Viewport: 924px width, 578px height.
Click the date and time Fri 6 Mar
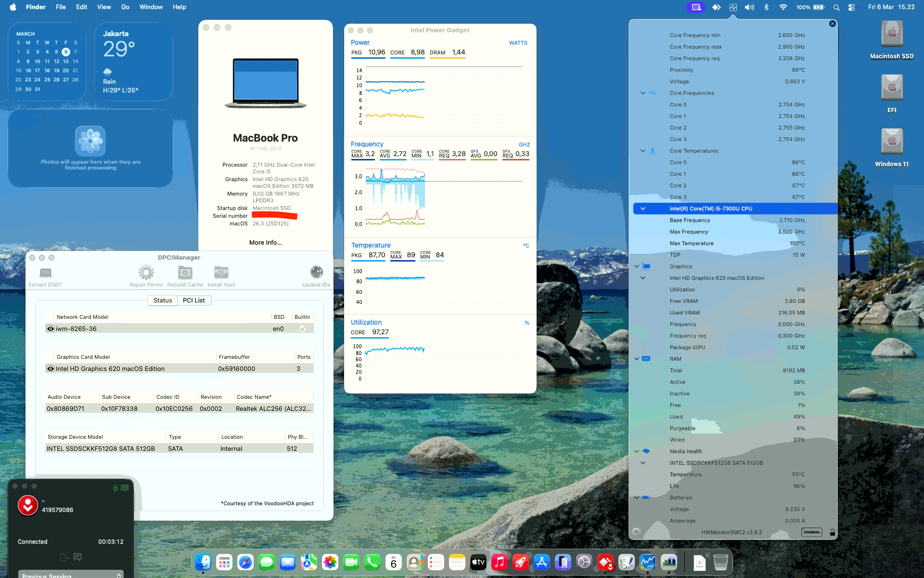pos(891,7)
